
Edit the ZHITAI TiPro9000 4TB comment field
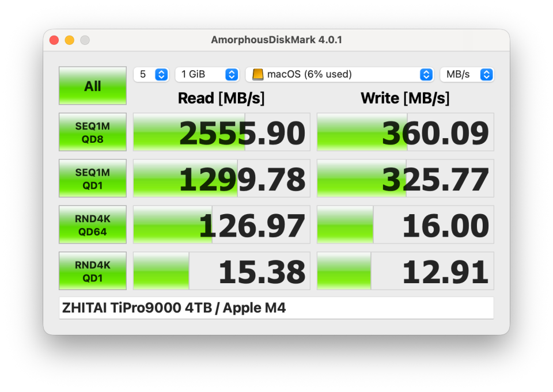coord(276,308)
